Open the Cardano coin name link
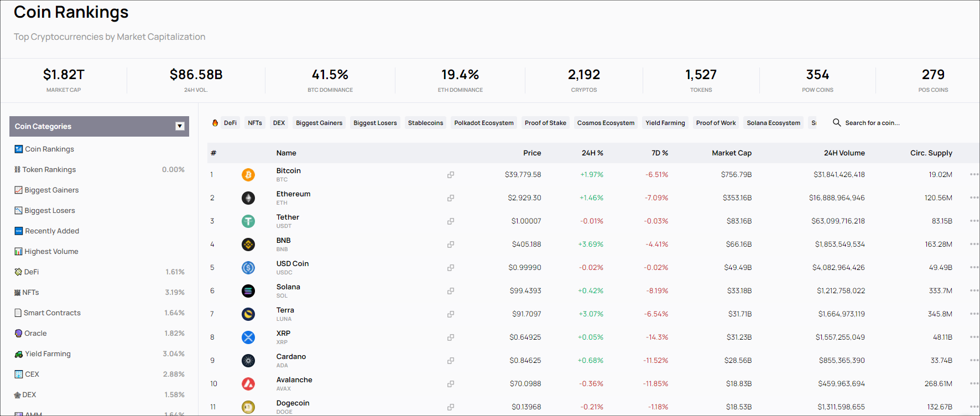This screenshot has height=416, width=980. click(291, 357)
